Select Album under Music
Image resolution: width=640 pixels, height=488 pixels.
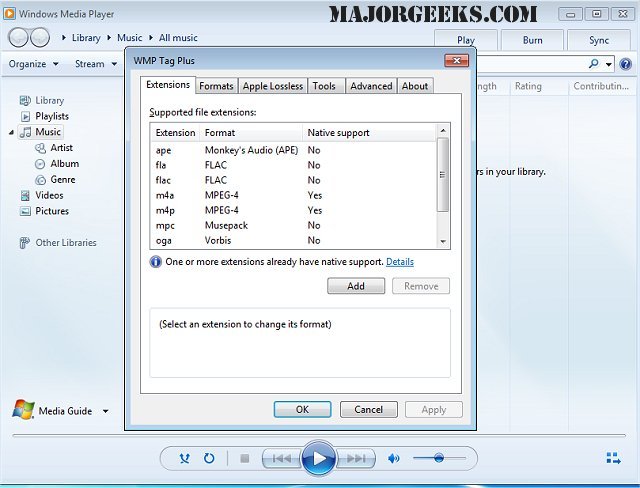(x=57, y=164)
